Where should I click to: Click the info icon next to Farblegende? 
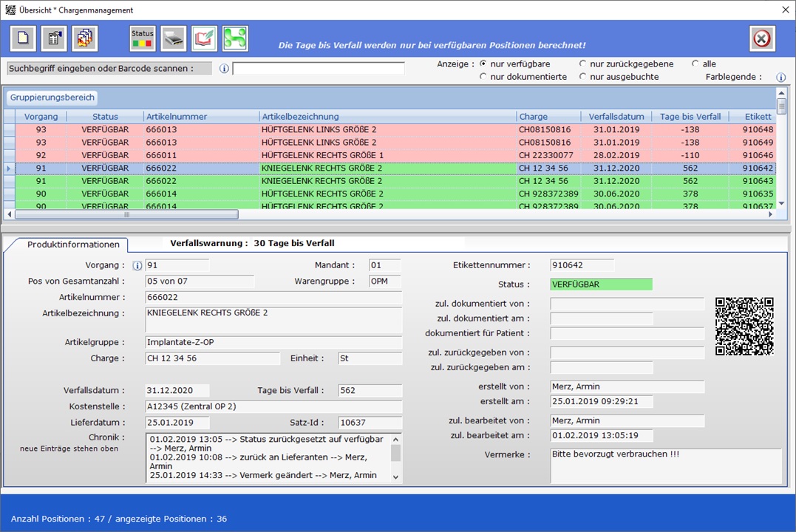(780, 77)
